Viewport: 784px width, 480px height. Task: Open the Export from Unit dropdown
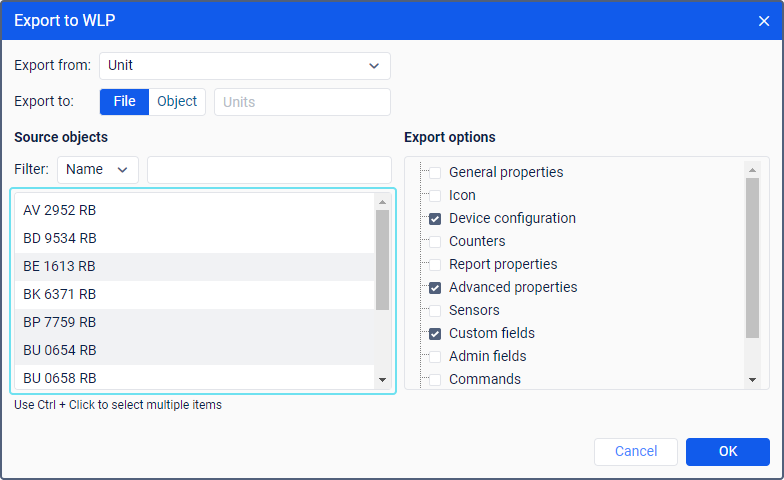tap(245, 66)
